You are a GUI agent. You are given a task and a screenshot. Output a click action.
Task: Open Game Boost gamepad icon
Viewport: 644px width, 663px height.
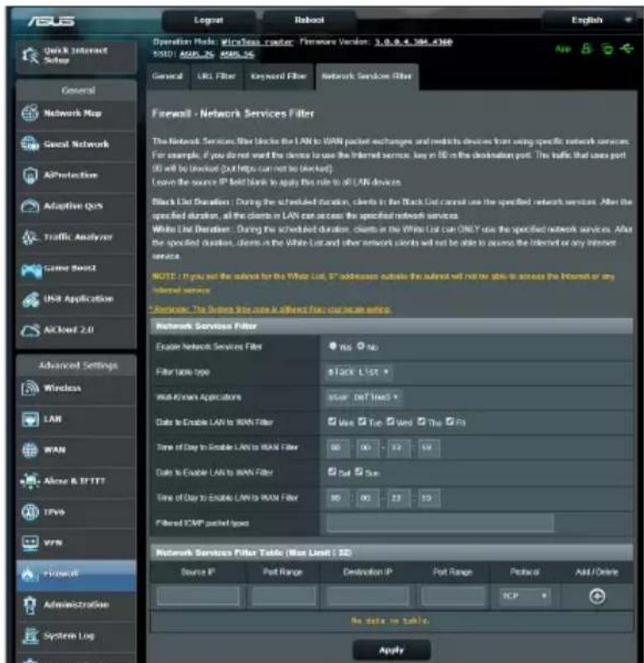coord(31,269)
